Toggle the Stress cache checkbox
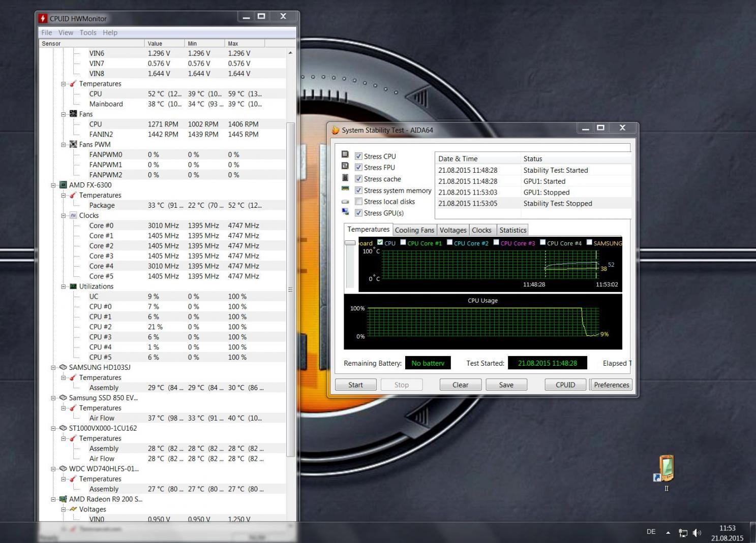This screenshot has width=756, height=543. click(x=358, y=179)
